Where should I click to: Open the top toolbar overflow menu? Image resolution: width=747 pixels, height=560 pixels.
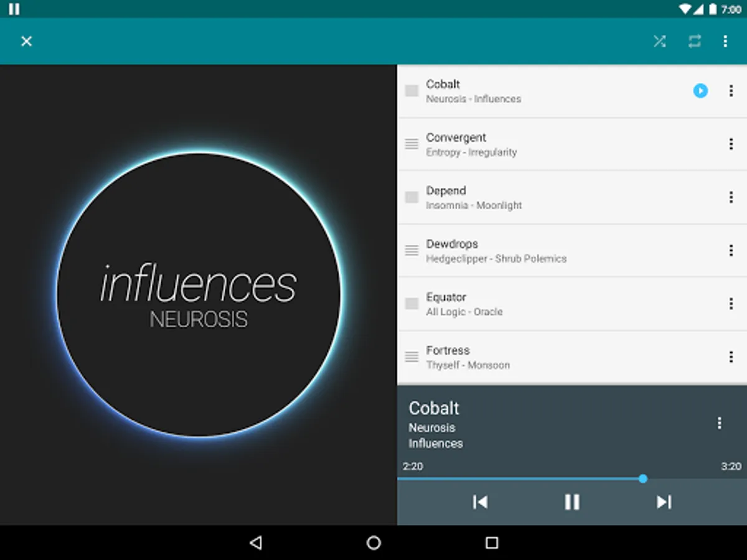coord(725,41)
